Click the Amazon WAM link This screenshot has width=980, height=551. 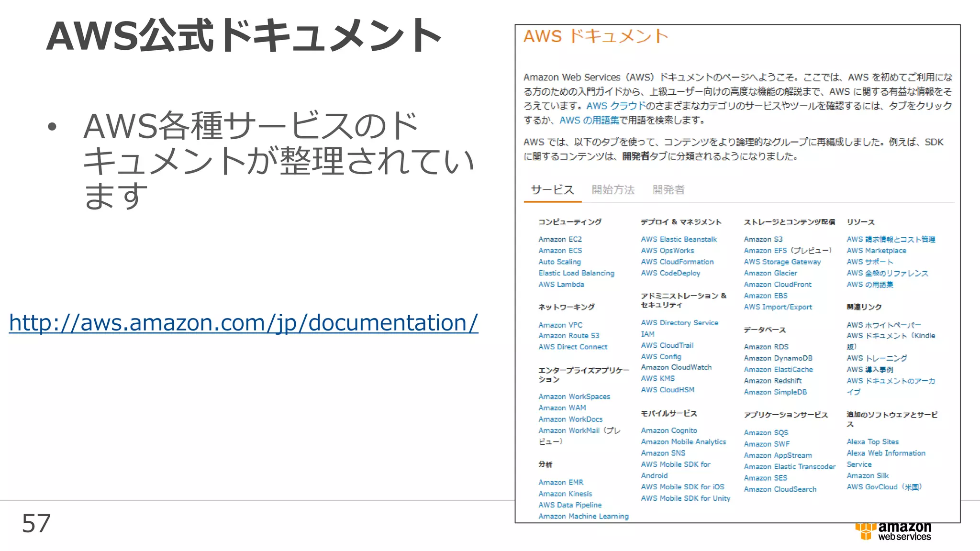coord(562,408)
